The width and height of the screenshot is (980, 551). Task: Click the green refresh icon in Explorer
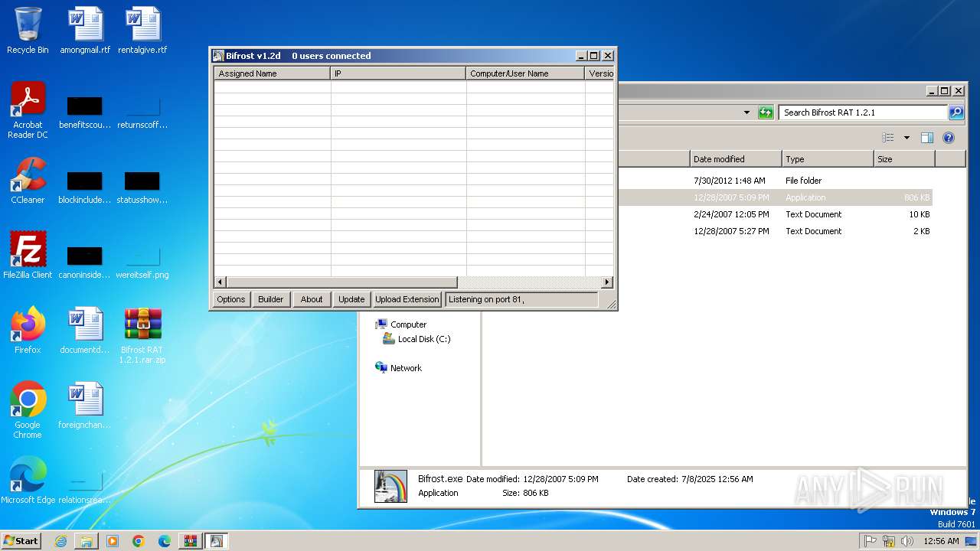pyautogui.click(x=766, y=112)
